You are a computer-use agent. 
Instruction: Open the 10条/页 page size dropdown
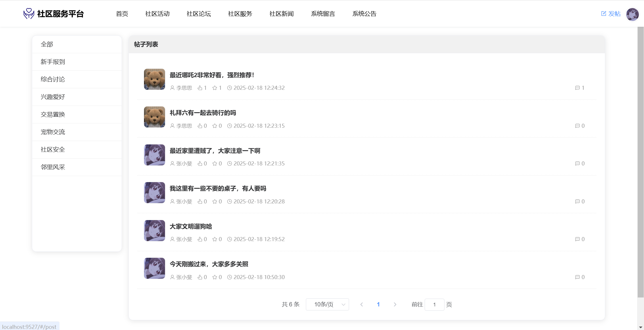327,304
